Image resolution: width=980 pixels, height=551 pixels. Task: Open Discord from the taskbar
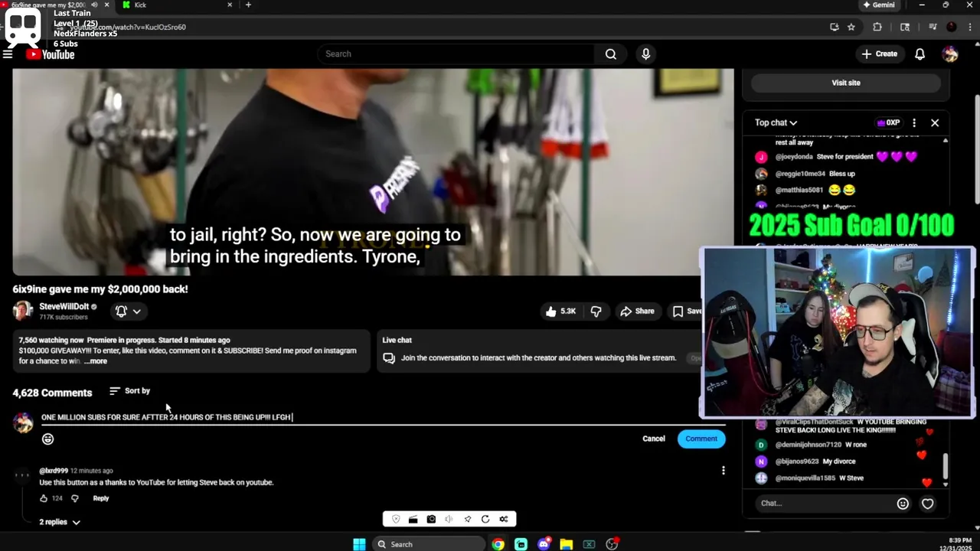544,544
